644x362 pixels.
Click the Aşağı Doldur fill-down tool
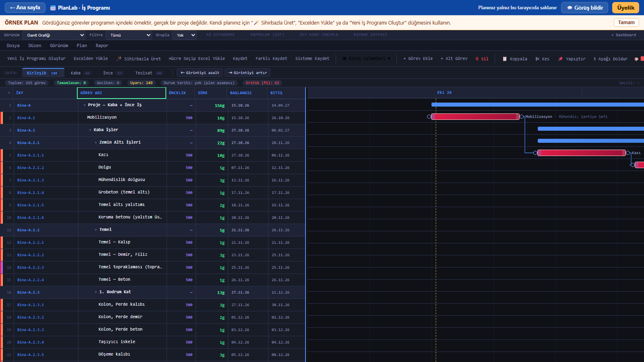[x=611, y=59]
